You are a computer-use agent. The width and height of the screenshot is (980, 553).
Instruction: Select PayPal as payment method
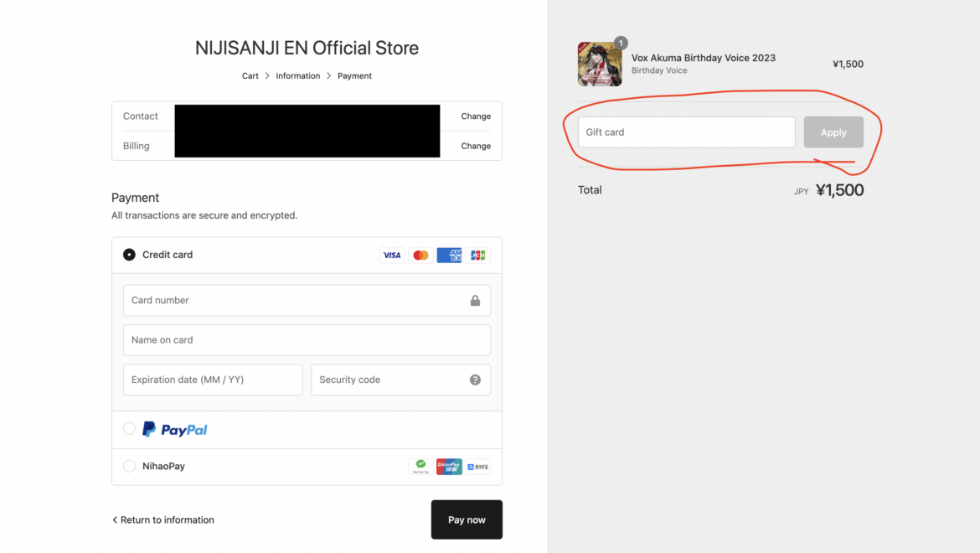coord(129,428)
